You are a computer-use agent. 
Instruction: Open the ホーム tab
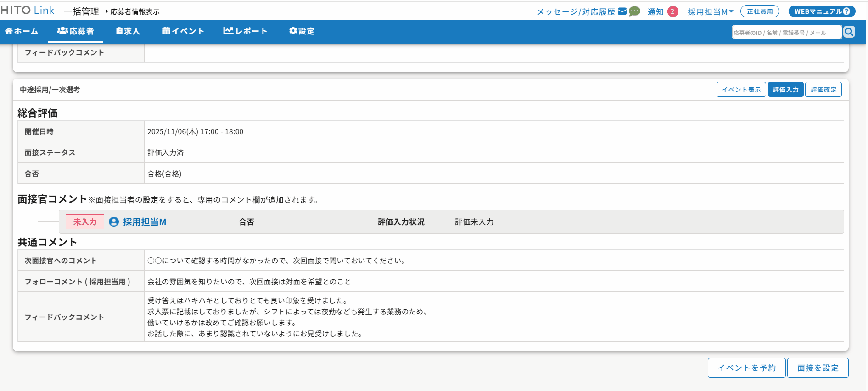pos(22,31)
